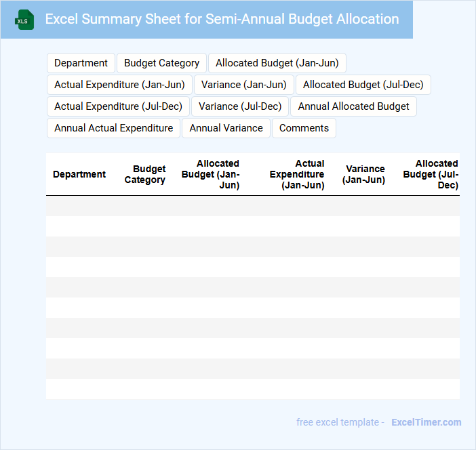
Task: Click the green XLS file icon
Action: (x=24, y=20)
